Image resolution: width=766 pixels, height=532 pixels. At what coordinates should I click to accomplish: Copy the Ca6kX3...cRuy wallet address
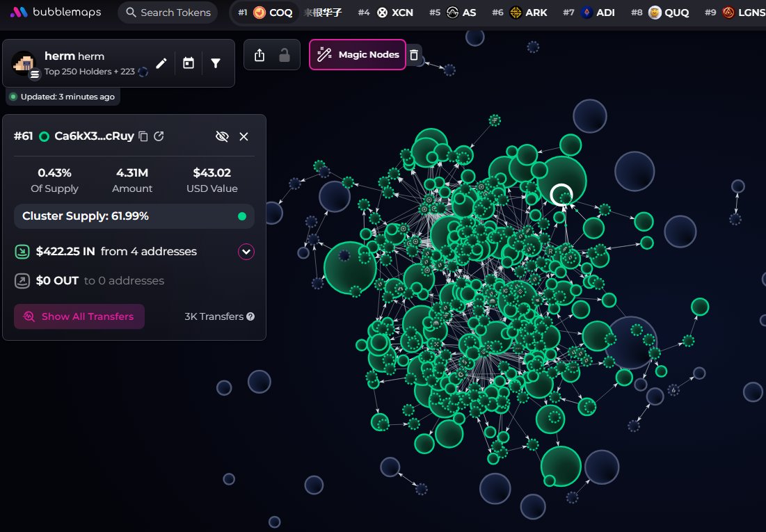pyautogui.click(x=143, y=136)
